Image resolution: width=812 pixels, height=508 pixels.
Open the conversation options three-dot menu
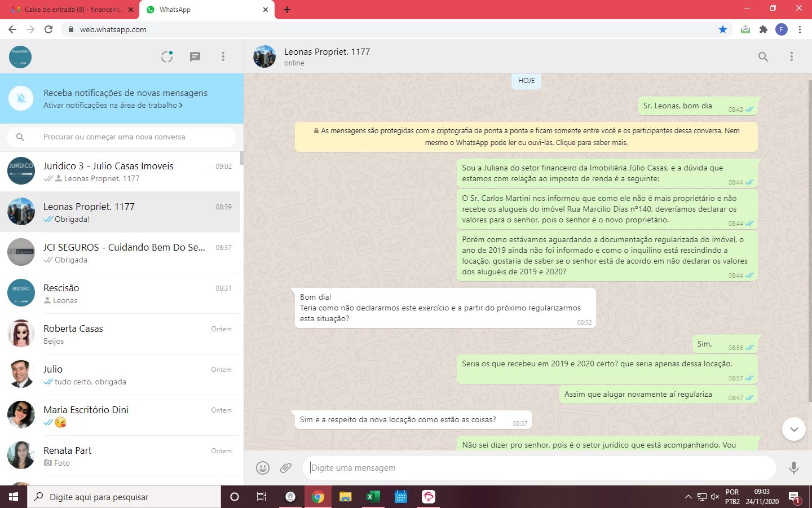tap(792, 56)
